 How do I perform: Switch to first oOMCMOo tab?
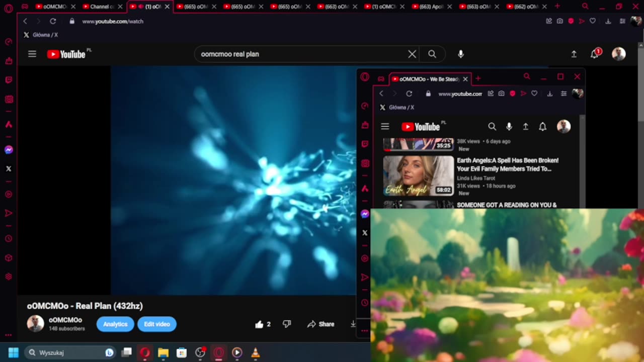point(55,7)
